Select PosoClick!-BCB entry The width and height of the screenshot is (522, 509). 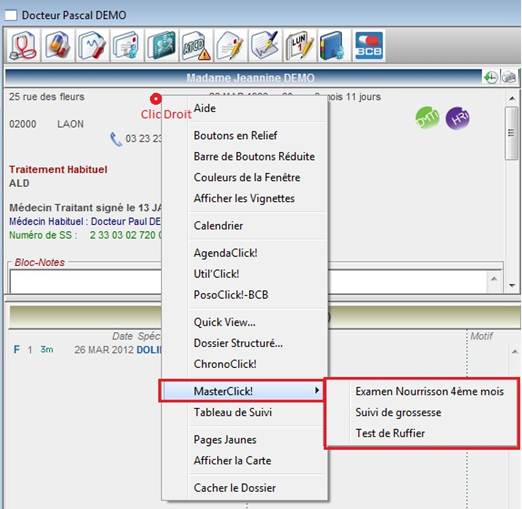(x=231, y=295)
